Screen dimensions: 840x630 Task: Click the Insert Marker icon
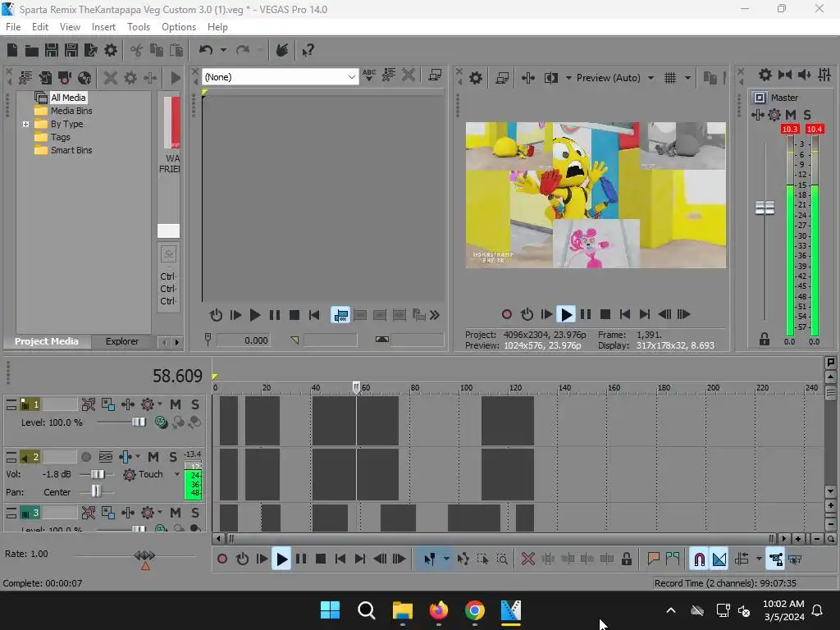point(653,559)
